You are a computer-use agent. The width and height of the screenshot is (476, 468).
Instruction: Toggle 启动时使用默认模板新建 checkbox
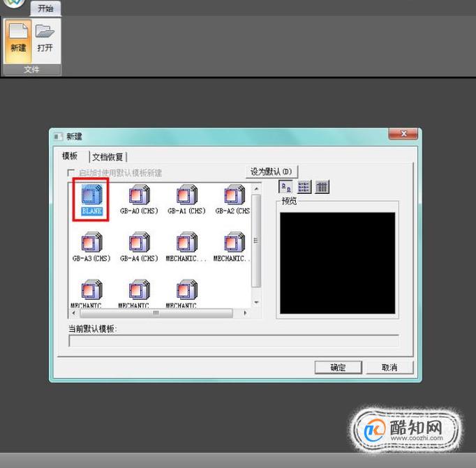point(70,173)
